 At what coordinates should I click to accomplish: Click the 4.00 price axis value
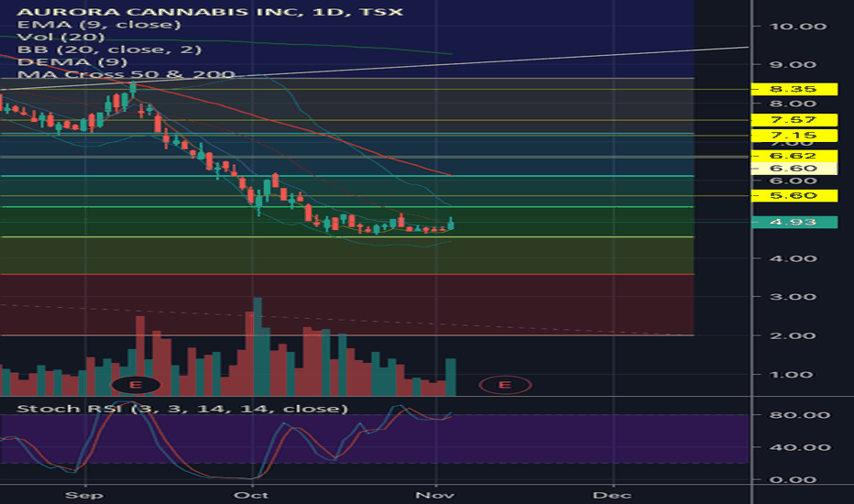coord(793,258)
